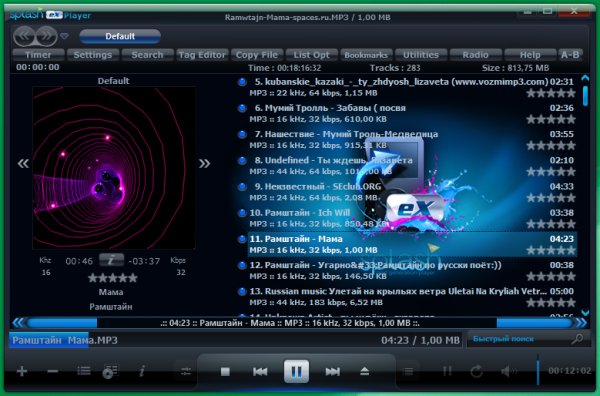
Task: Open the Bookmarks button
Action: pos(366,55)
